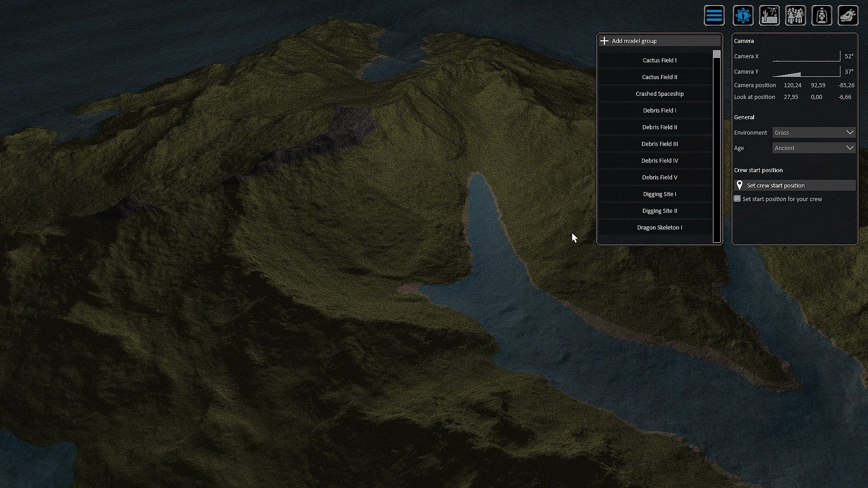Open the creature skull icon
Image resolution: width=868 pixels, height=488 pixels.
tap(848, 16)
